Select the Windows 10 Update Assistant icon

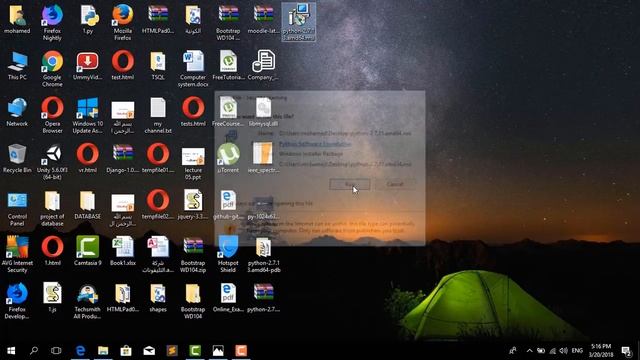point(87,115)
